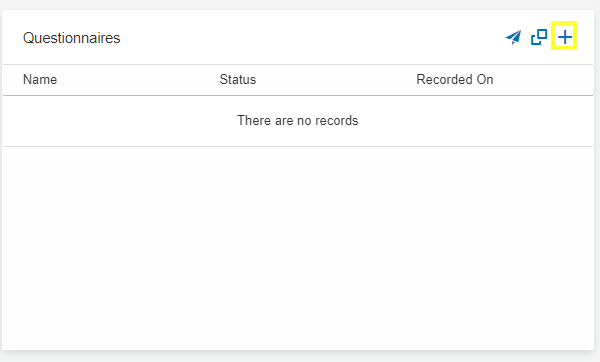Sort by the Recorded On column header
Viewport: 600px width, 362px height.
tap(455, 80)
